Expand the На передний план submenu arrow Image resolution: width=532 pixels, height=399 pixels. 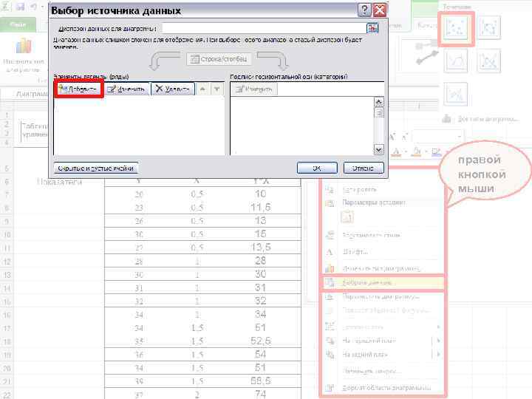click(438, 341)
